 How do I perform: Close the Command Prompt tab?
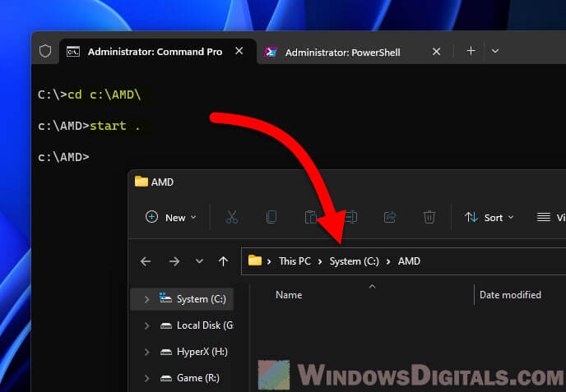pos(239,51)
